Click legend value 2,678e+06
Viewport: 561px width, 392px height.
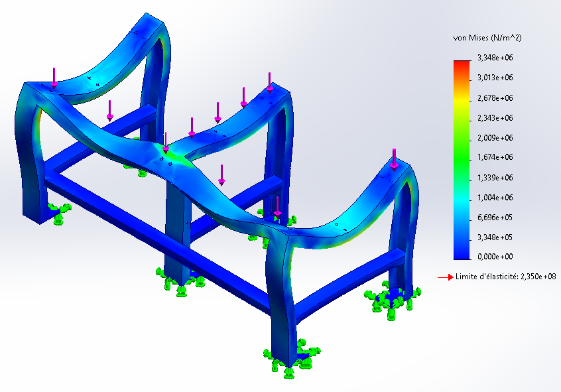pos(495,98)
